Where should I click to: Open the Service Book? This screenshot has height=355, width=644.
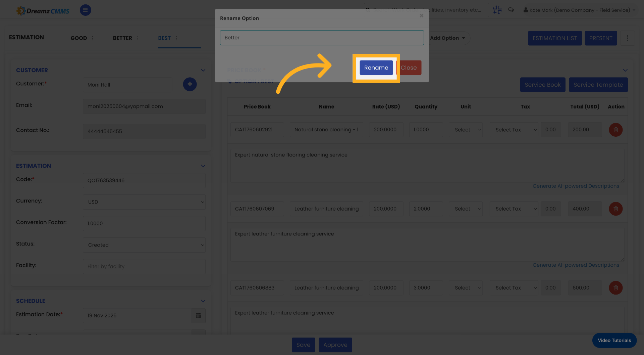click(x=543, y=85)
